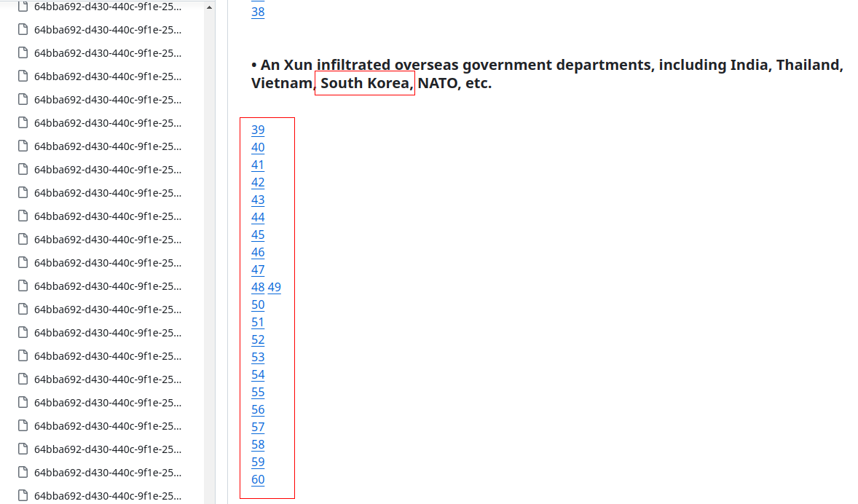Click link number 55
Screen dimensions: 858x504
[258, 393]
